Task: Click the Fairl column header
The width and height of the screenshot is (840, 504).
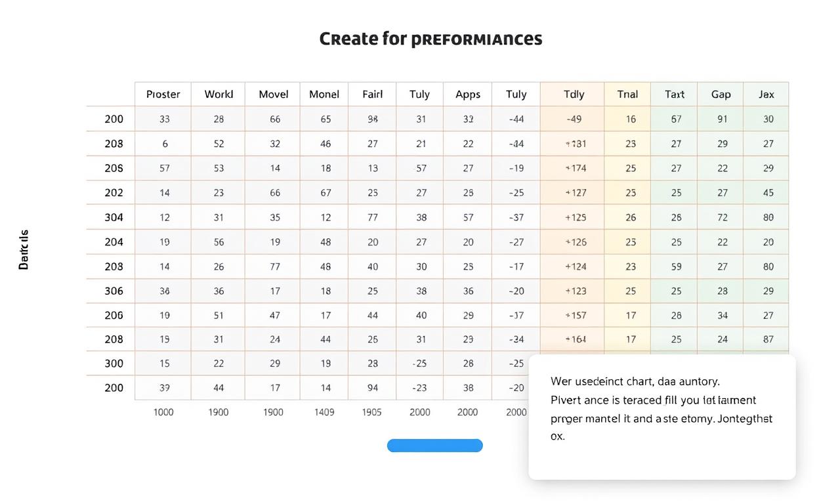Action: (372, 94)
